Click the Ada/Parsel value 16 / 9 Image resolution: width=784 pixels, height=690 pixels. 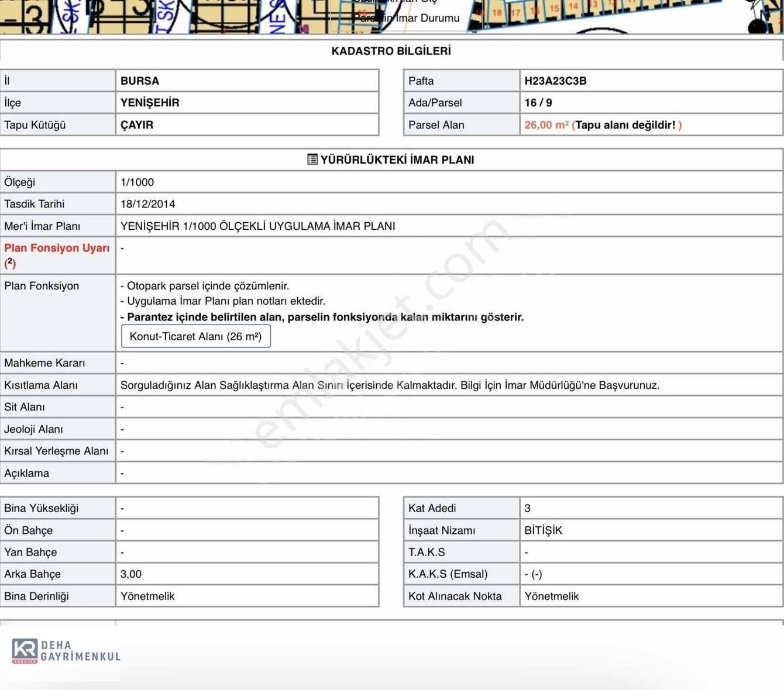pos(538,102)
